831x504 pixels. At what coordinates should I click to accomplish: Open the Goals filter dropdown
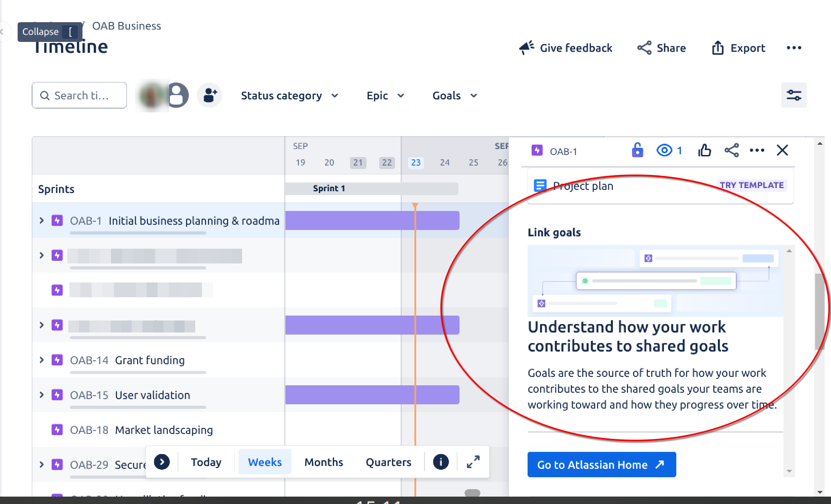tap(455, 95)
